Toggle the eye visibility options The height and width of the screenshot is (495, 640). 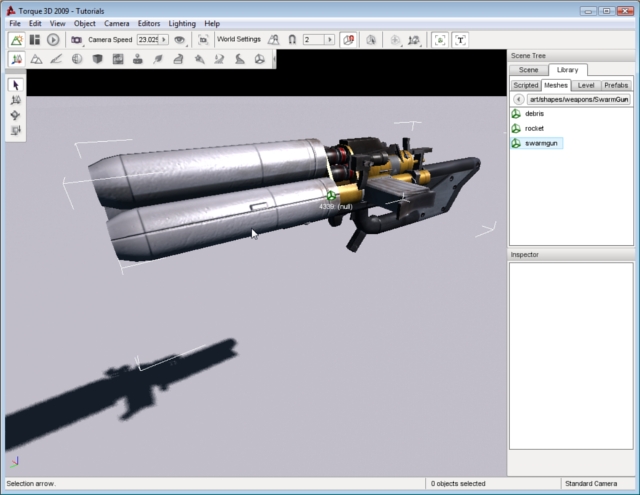coord(179,40)
